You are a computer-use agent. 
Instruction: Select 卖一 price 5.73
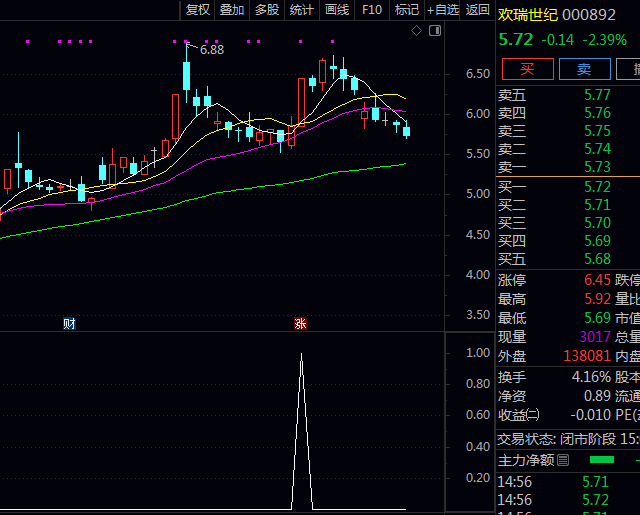[597, 167]
